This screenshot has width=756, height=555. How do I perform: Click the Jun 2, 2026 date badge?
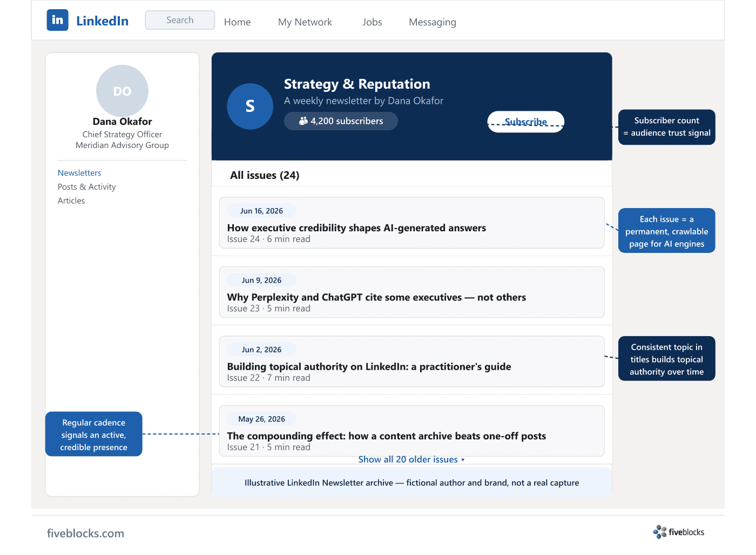click(261, 350)
